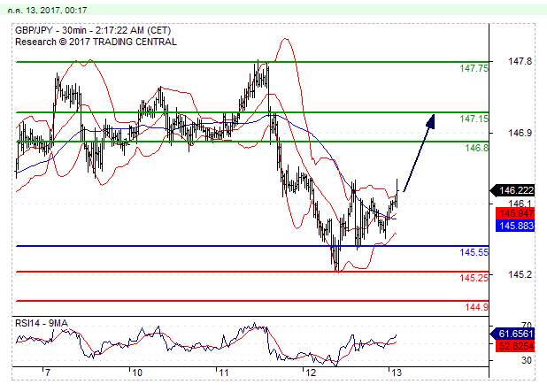Click the date axis label 13
The image size is (547, 392).
(397, 373)
